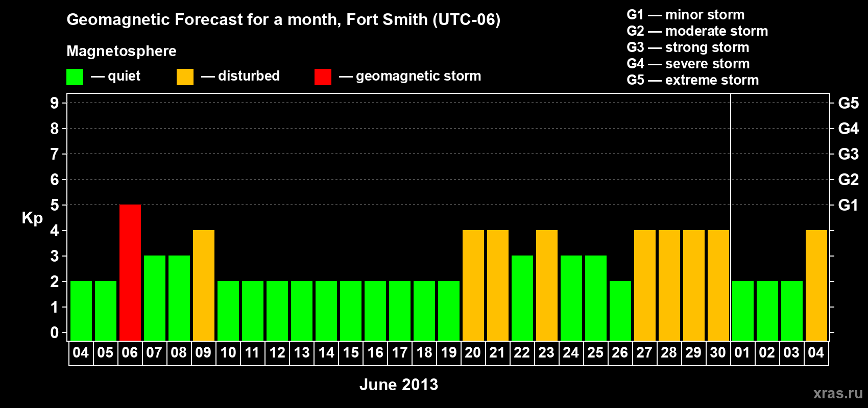
Task: Click the green quiet legend swatch
Action: (75, 77)
